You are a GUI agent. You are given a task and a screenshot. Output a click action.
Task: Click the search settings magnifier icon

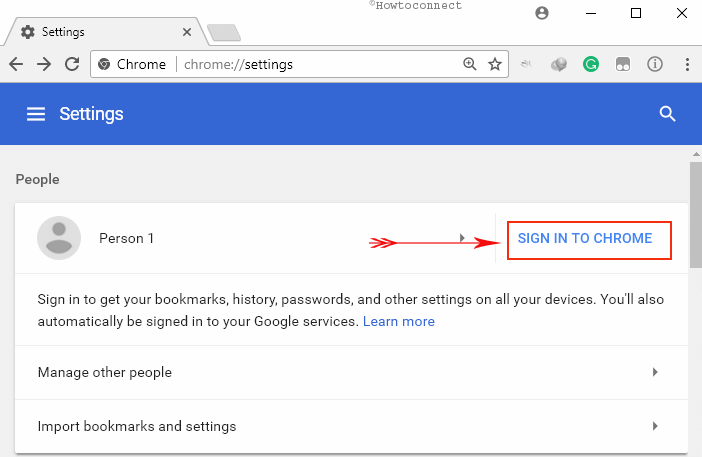pos(667,114)
